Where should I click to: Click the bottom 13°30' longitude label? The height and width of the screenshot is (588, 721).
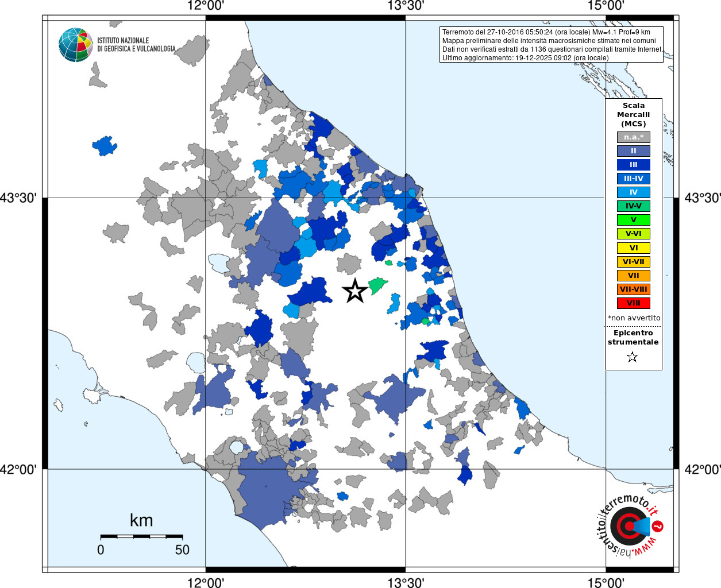point(406,582)
